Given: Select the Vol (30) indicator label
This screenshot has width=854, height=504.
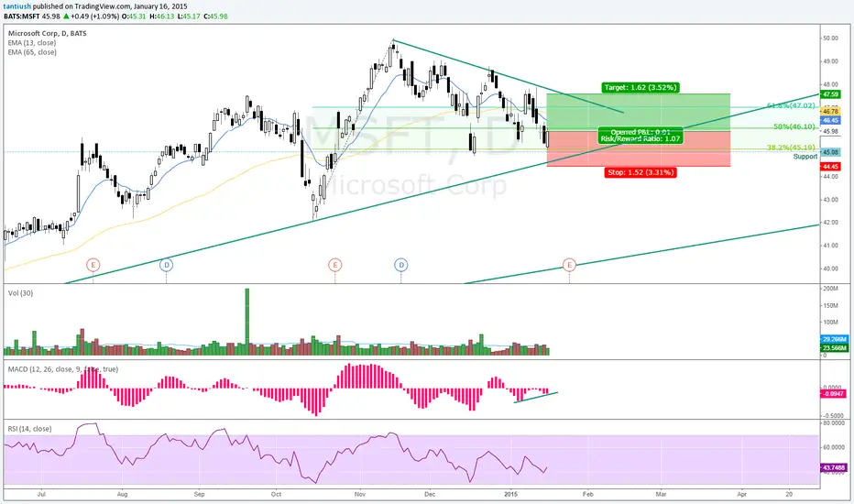Looking at the screenshot, I should [x=20, y=293].
